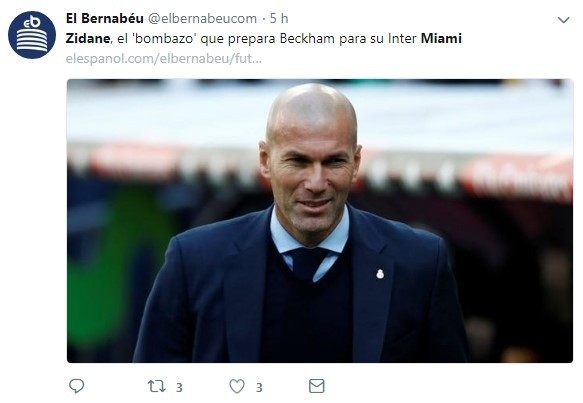583x403 pixels.
Task: Click the bold word 'Zidane' in the tweet
Action: pos(88,38)
